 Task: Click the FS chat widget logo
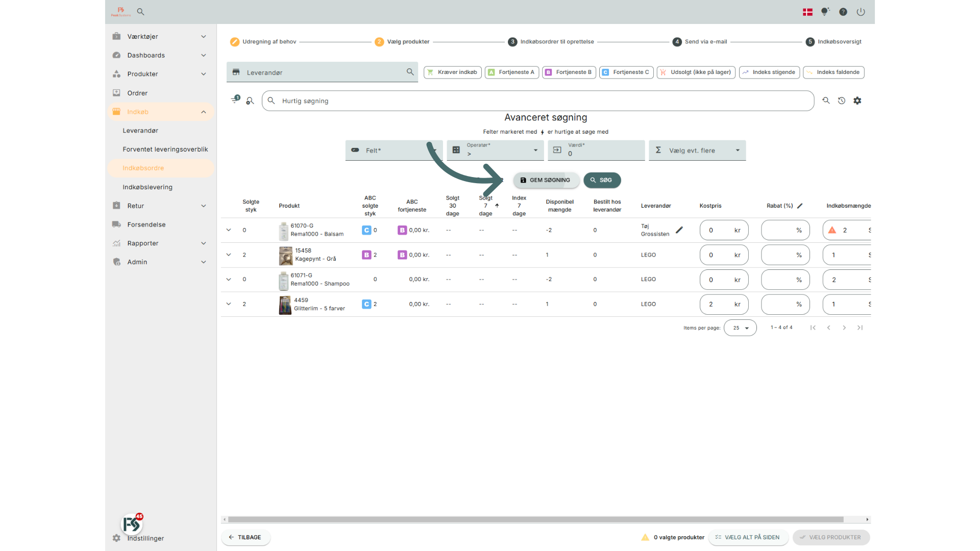click(132, 523)
